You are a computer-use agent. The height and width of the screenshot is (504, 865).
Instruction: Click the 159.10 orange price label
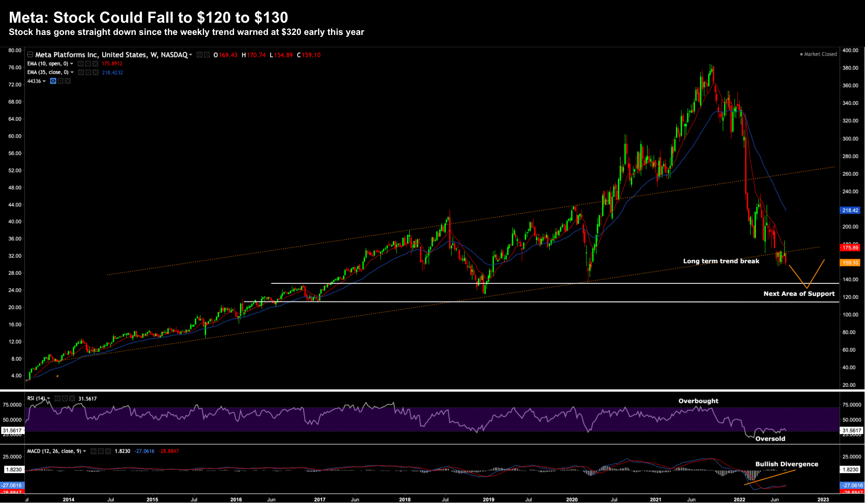point(850,263)
